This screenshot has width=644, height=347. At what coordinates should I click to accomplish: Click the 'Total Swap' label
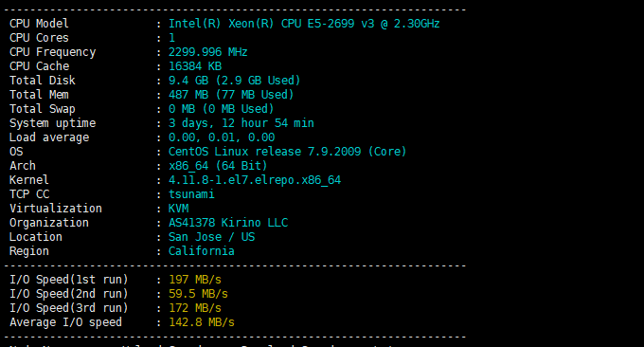43,109
